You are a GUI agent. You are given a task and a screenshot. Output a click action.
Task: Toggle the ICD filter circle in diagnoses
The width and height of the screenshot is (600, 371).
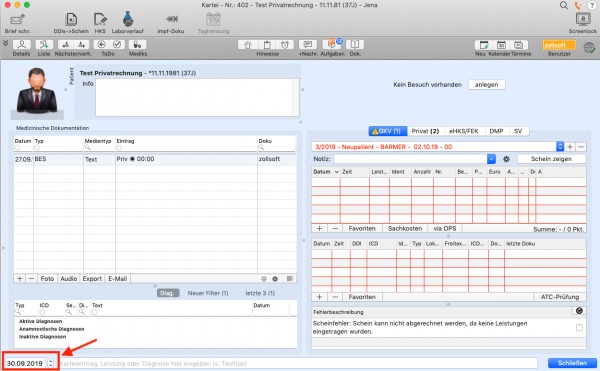point(42,312)
